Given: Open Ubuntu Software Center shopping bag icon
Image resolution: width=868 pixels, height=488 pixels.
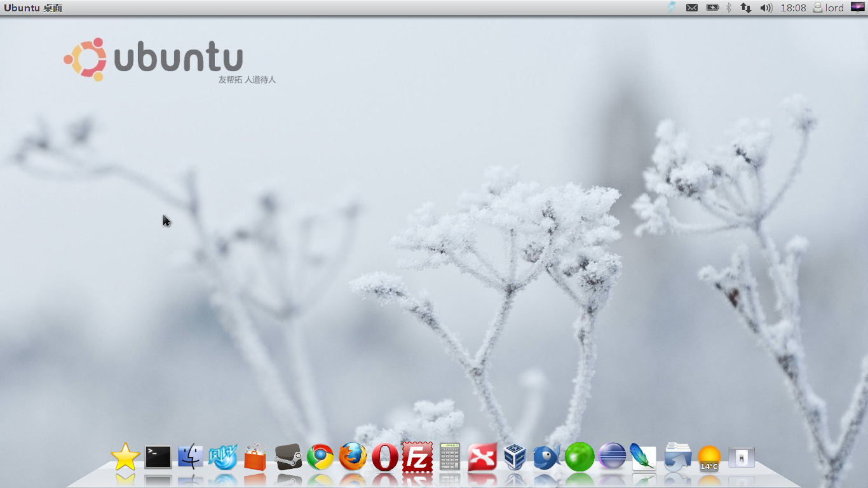Looking at the screenshot, I should pos(255,457).
